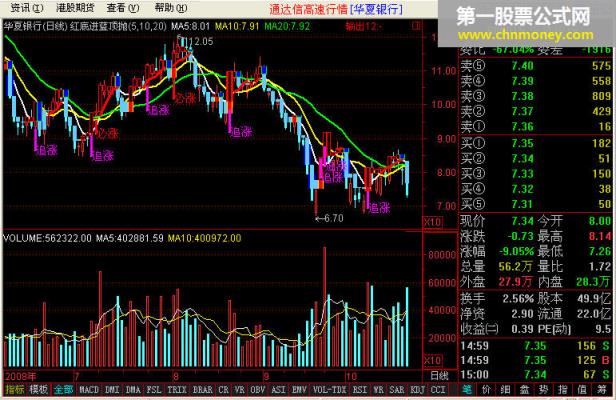Select the 模板 tab
Screen dimensions: 616x400
pos(39,389)
